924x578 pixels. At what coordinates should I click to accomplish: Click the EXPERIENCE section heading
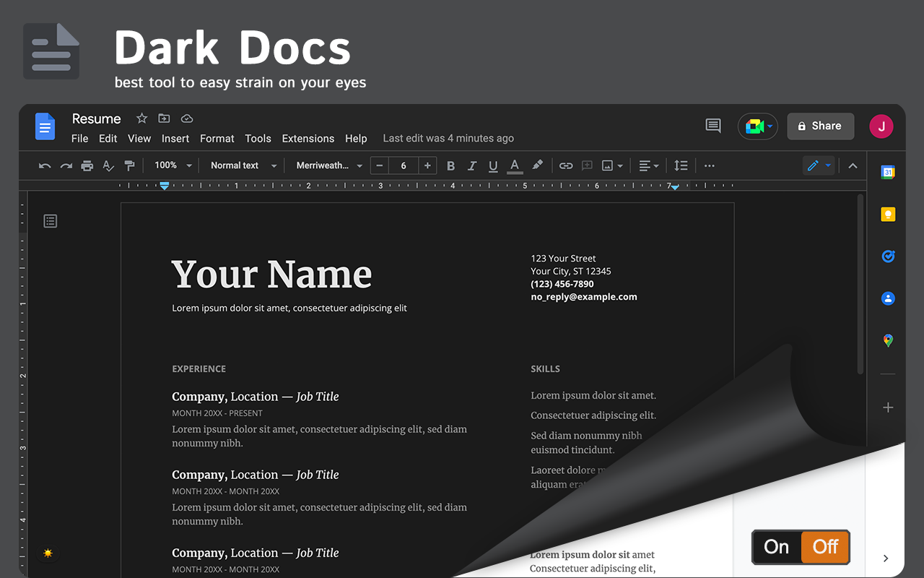[199, 369]
